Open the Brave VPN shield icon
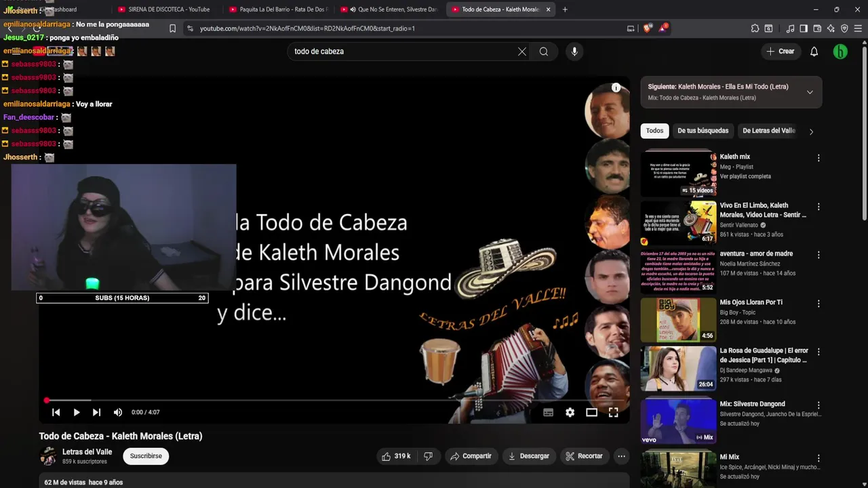 point(844,28)
